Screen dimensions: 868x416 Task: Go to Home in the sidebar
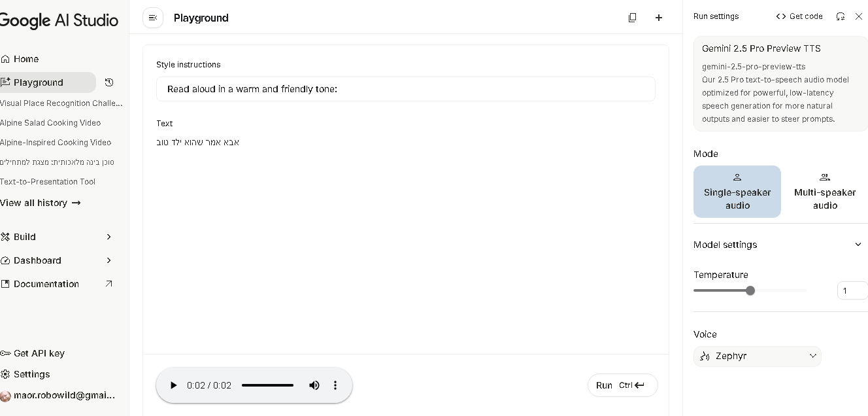pyautogui.click(x=26, y=59)
